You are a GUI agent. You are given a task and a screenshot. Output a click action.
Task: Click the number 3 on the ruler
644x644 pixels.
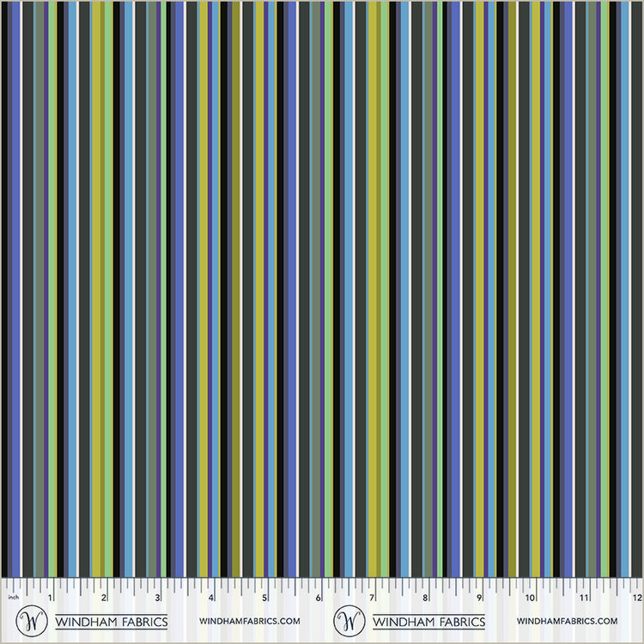158,596
